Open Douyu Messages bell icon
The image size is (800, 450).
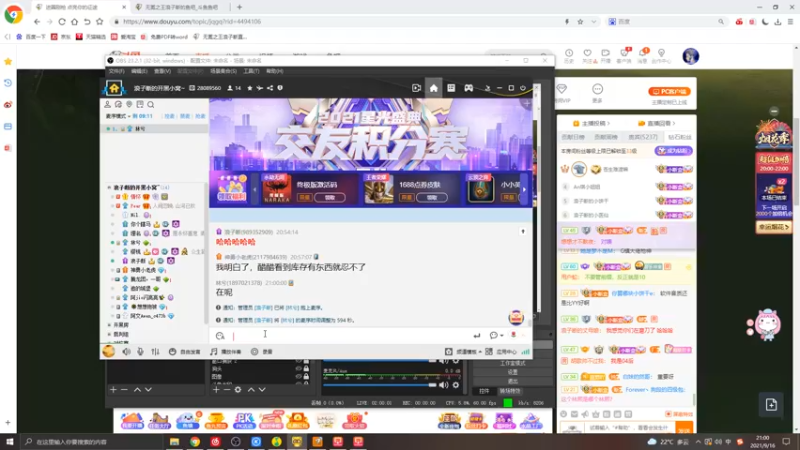pos(643,55)
